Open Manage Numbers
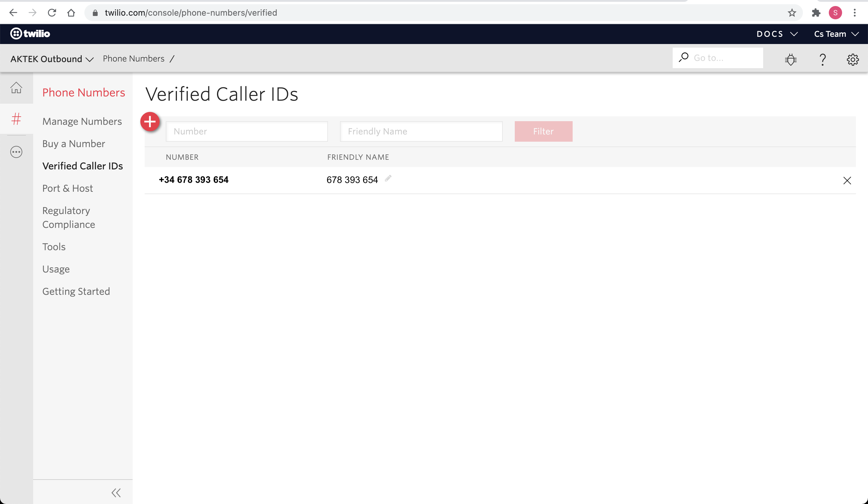868x504 pixels. (82, 121)
